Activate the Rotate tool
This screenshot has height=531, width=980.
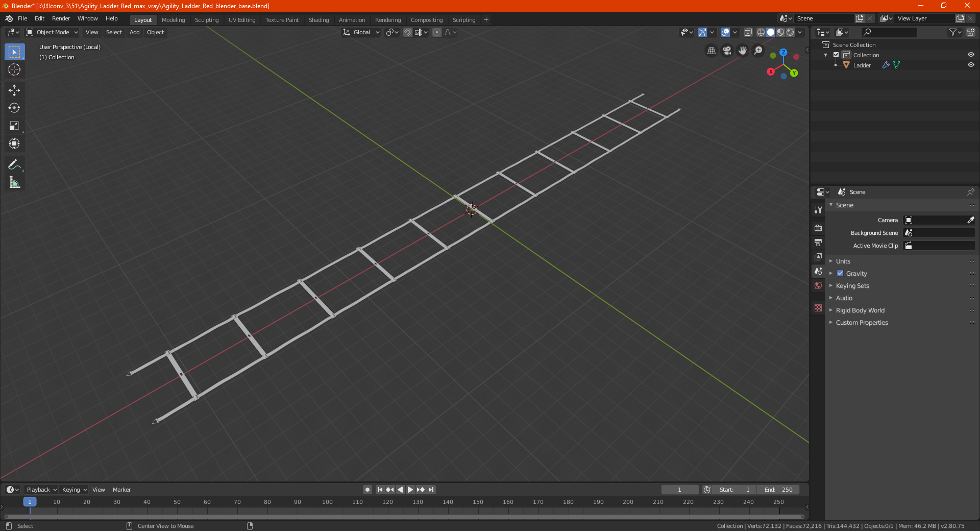coord(14,108)
